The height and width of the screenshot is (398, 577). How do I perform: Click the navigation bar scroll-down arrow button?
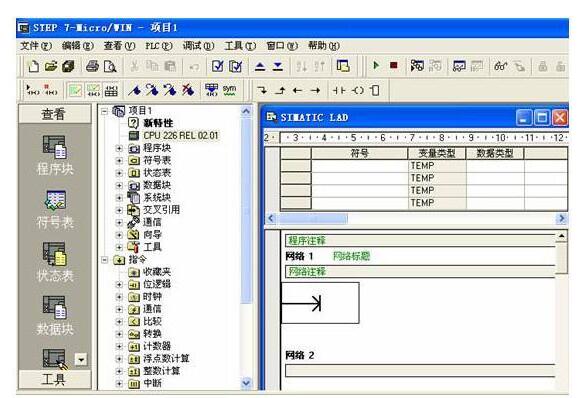(81, 359)
